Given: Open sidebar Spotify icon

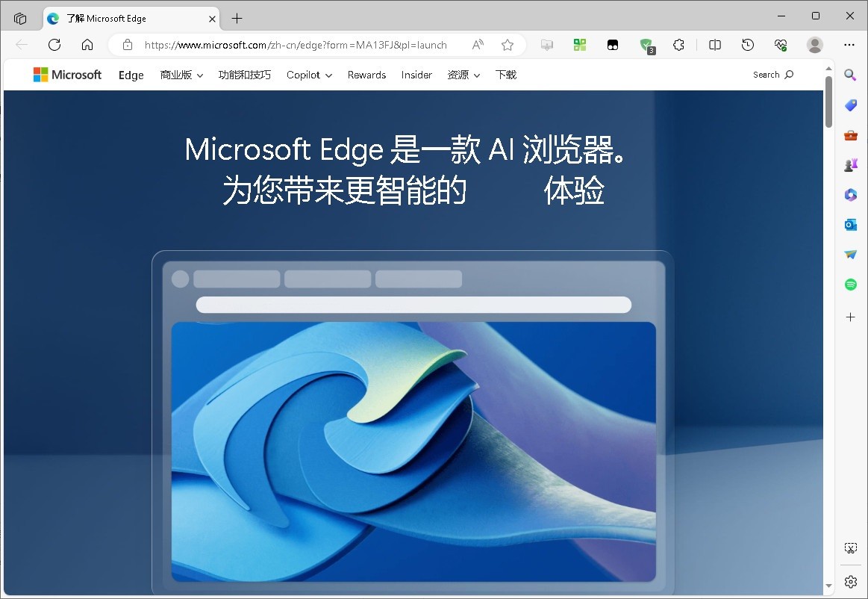Looking at the screenshot, I should tap(850, 285).
